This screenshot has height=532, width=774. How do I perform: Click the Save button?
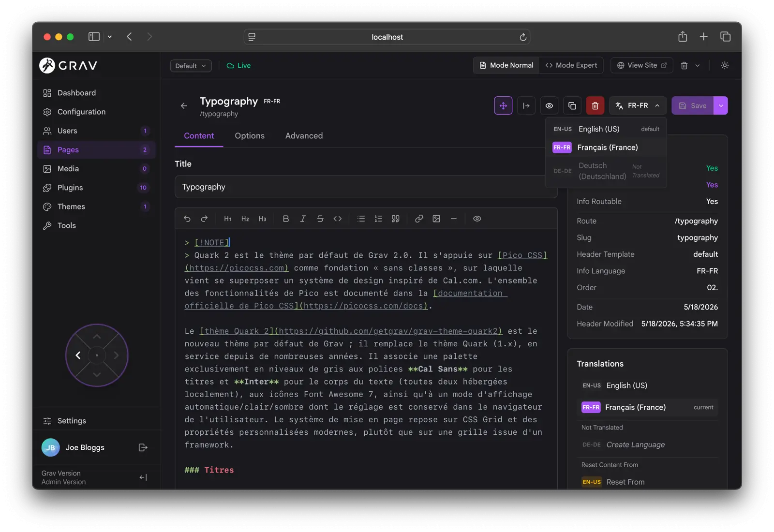[692, 105]
